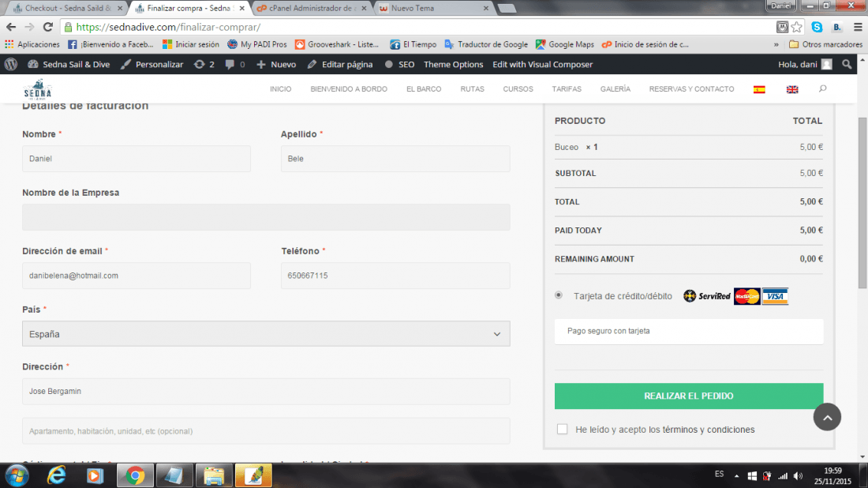Open the Traductor de Google bookmark

click(x=486, y=44)
